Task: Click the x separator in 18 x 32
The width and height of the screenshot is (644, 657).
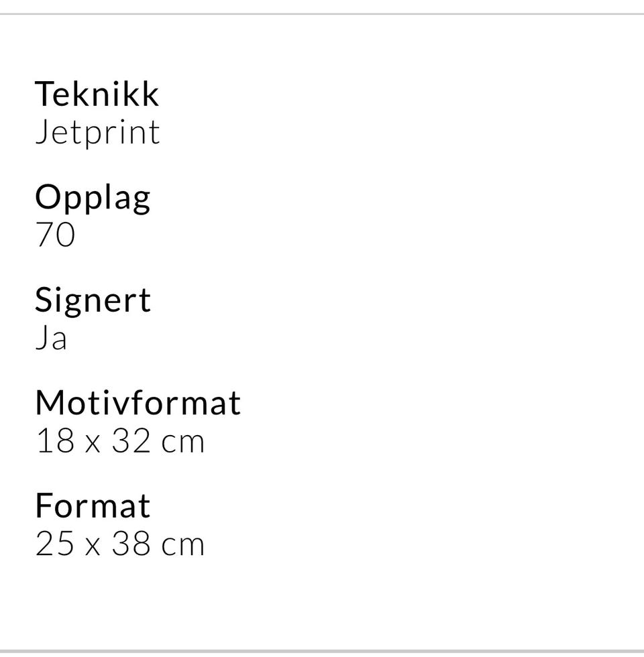Action: point(93,444)
